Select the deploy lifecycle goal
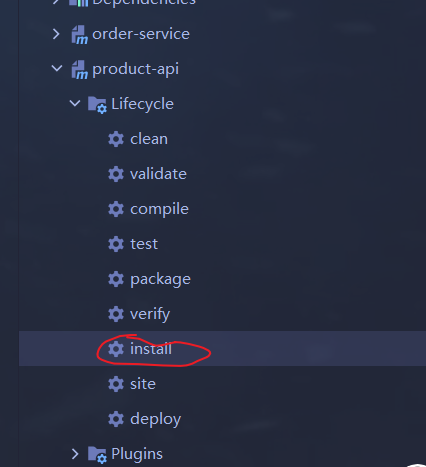The height and width of the screenshot is (467, 426). pos(156,419)
